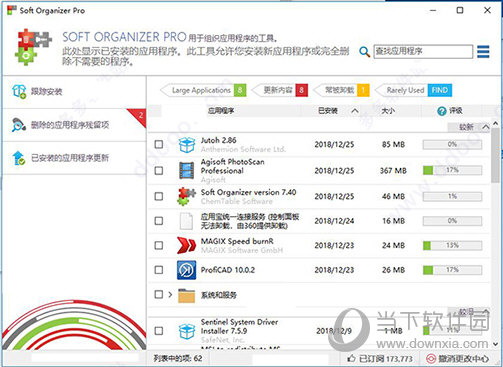Click the scrollbar down arrow
This screenshot has width=503, height=367.
point(496,344)
